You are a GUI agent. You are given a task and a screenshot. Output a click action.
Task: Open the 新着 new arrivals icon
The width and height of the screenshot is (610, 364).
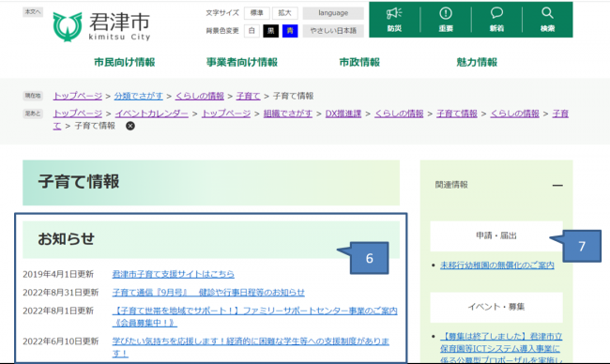(x=496, y=20)
